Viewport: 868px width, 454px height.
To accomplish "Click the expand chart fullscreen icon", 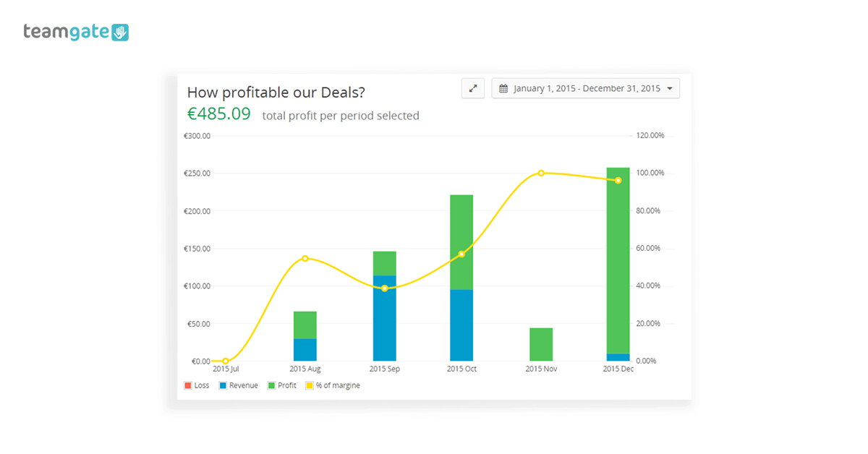I will tap(473, 88).
